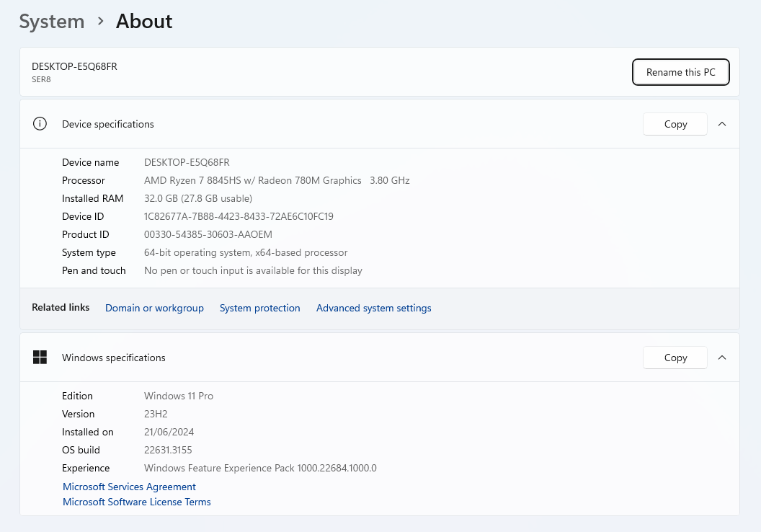The width and height of the screenshot is (761, 532).
Task: Click the Rename this PC button
Action: pyautogui.click(x=680, y=72)
